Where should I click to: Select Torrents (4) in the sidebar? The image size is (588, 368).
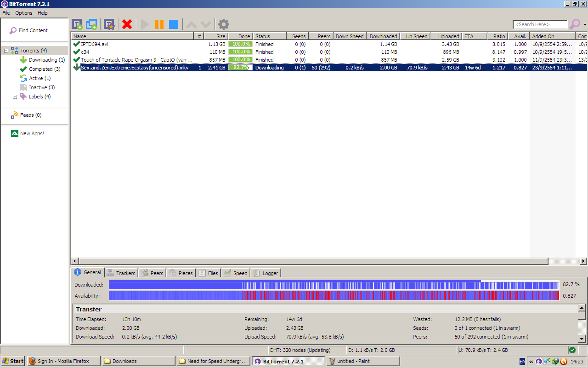[x=34, y=51]
